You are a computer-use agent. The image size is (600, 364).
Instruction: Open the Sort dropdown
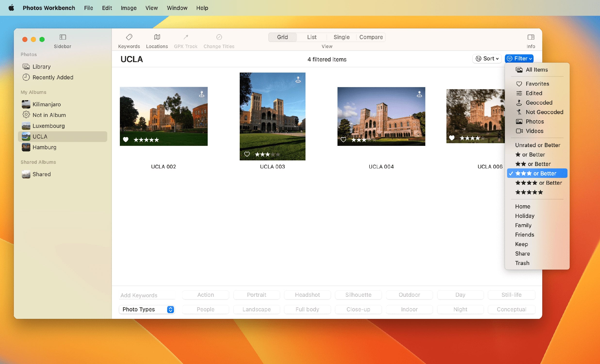[x=487, y=58]
